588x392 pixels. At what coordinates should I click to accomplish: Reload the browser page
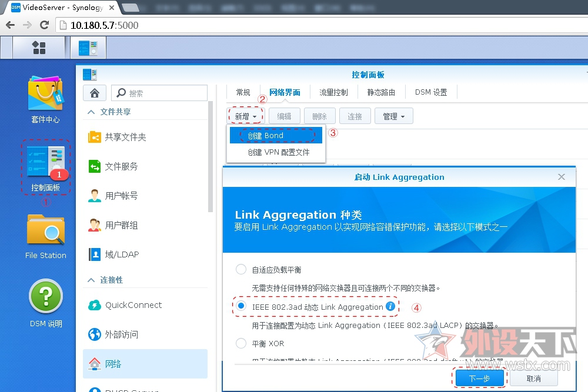(x=44, y=25)
